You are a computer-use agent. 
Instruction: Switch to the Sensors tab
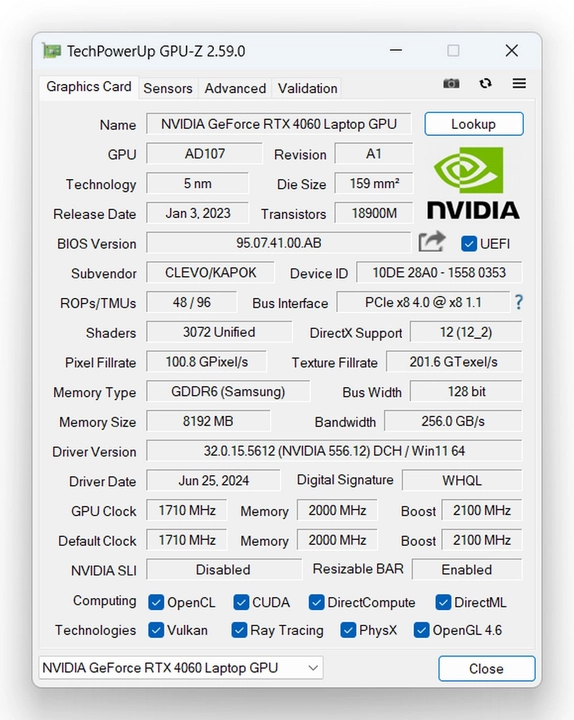click(168, 88)
